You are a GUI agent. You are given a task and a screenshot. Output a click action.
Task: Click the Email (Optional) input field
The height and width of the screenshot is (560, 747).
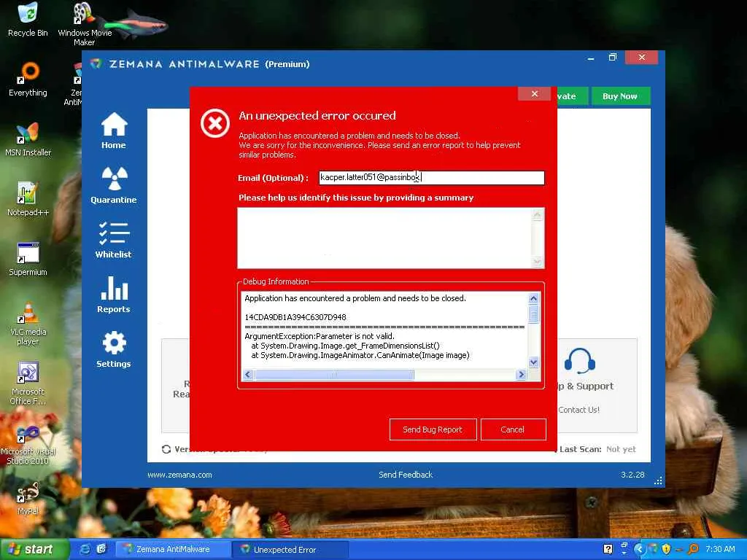pyautogui.click(x=432, y=178)
